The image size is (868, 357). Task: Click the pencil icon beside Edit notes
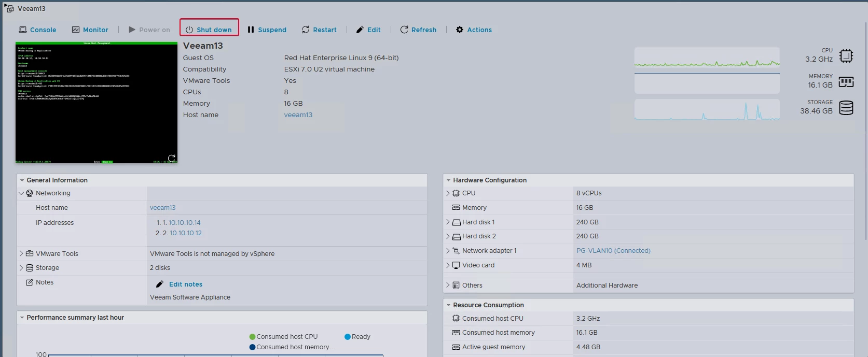pyautogui.click(x=160, y=284)
